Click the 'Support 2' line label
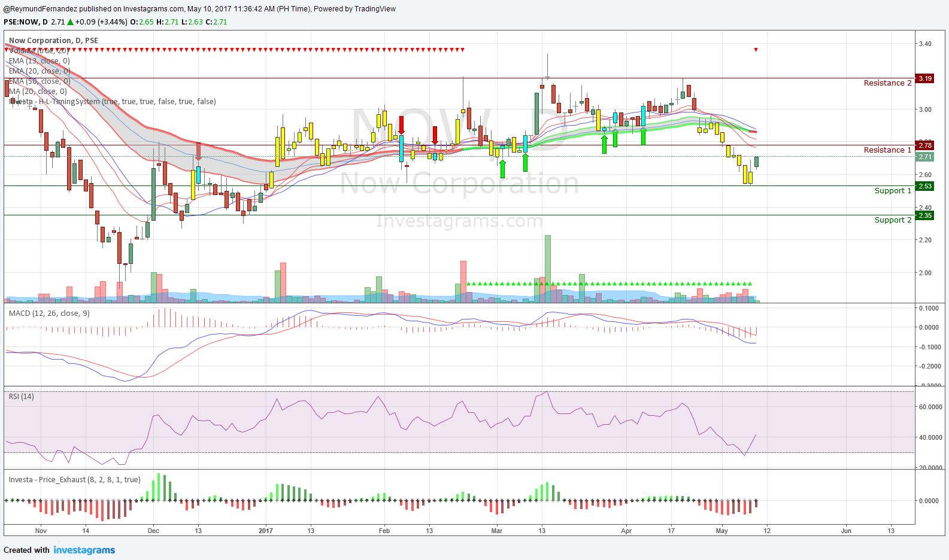The width and height of the screenshot is (949, 560). pyautogui.click(x=893, y=220)
